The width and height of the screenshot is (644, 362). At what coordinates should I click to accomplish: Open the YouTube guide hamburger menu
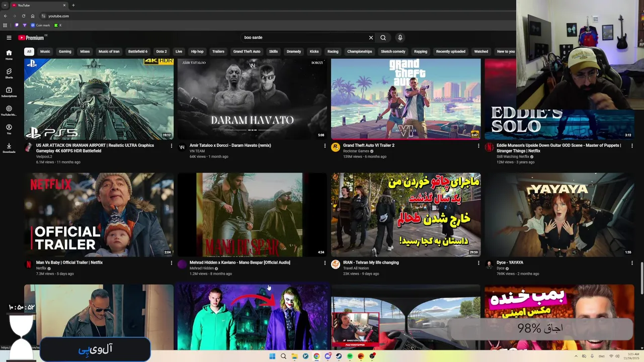[x=9, y=38]
